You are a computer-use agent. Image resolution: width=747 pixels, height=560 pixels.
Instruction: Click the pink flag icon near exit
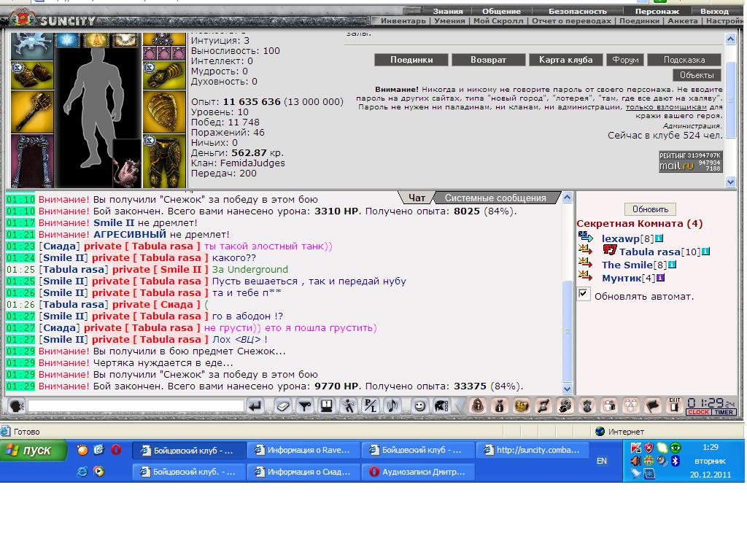point(653,405)
